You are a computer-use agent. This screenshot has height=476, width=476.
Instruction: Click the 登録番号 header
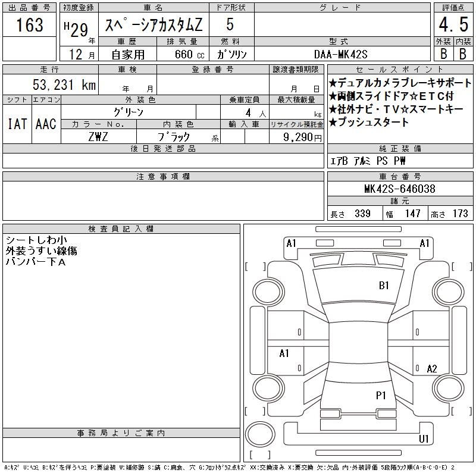(x=212, y=70)
